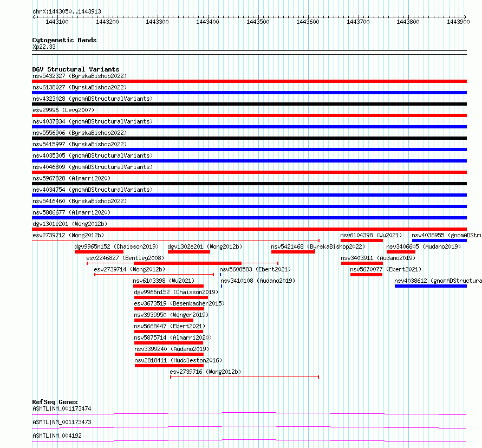Image resolution: width=482 pixels, height=448 pixels.
Task: Click the red bar under nsv6103398
Action: point(168,286)
